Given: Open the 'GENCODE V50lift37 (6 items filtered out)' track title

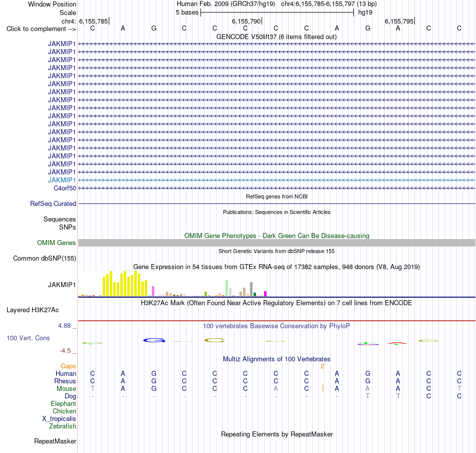Looking at the screenshot, I should [x=276, y=37].
